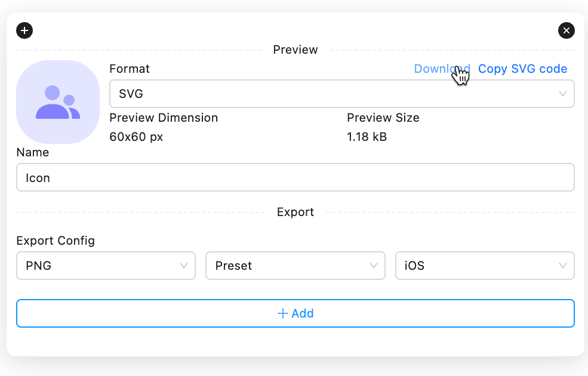This screenshot has height=376, width=588.
Task: Open the Preset dropdown
Action: point(295,266)
